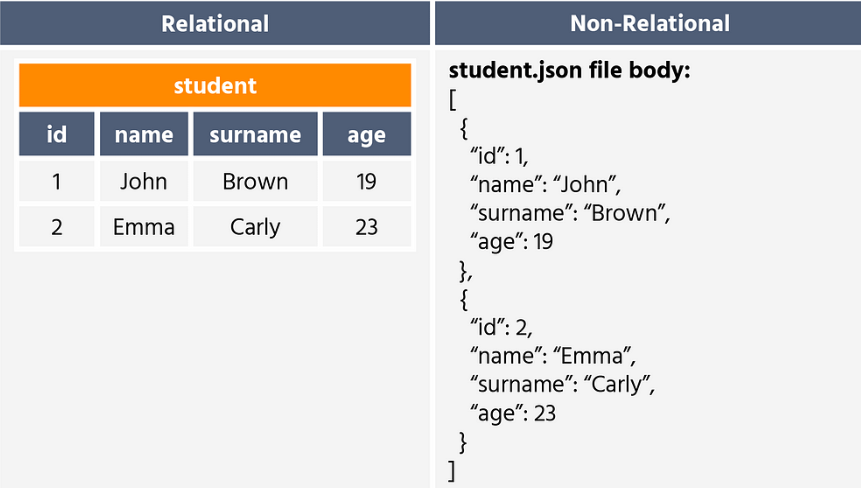Click the student.json file body heading

(569, 71)
